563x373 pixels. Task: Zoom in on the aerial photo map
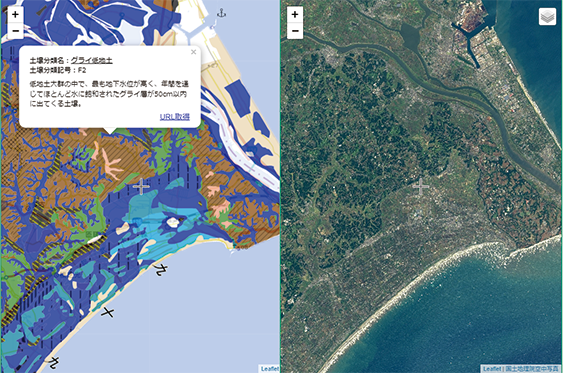[x=295, y=14]
